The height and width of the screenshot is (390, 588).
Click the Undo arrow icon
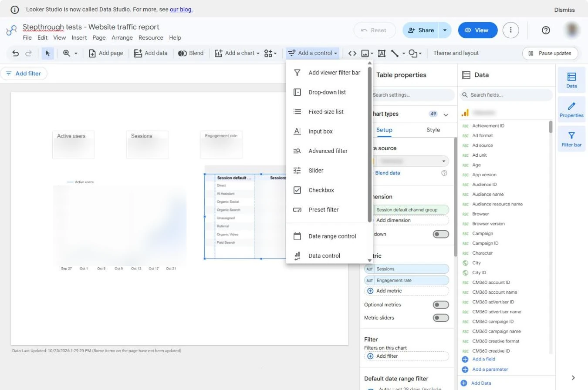coord(16,53)
